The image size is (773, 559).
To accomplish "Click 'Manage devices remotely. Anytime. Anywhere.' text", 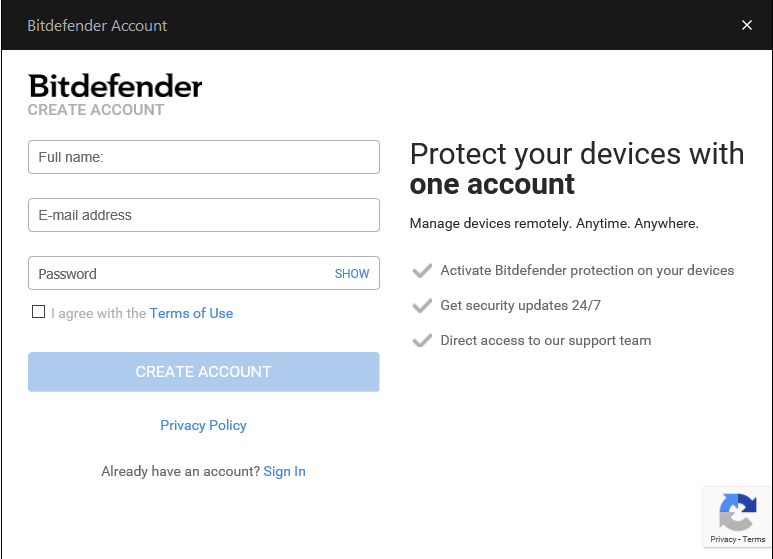I will pos(554,224).
